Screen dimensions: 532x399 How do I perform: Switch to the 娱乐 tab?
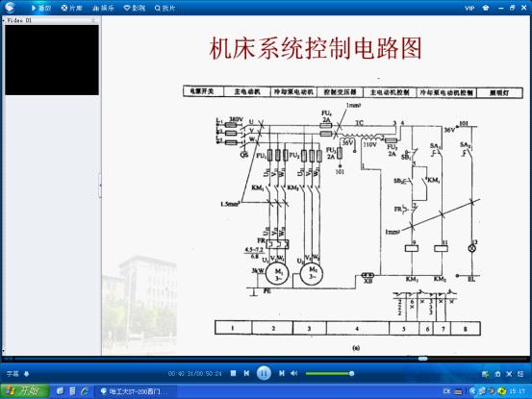click(103, 8)
